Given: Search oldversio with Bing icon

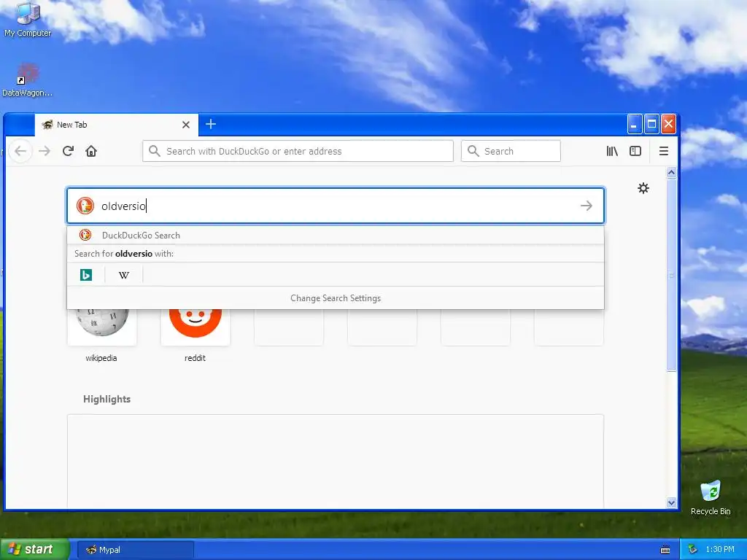Looking at the screenshot, I should 86,275.
